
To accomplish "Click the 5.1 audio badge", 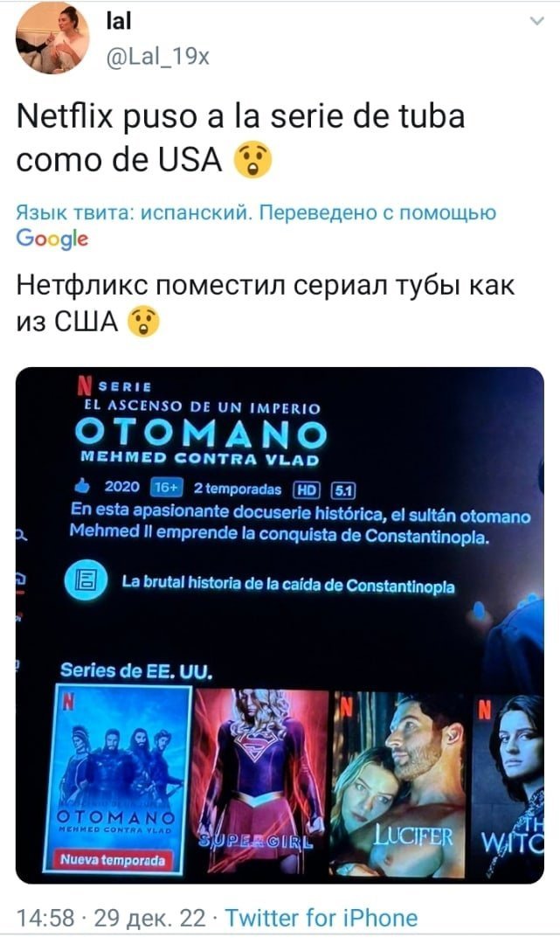I will (342, 490).
